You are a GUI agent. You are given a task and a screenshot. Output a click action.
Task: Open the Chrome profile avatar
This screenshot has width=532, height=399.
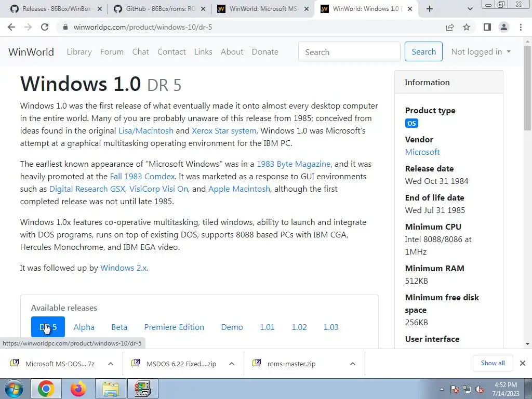[504, 27]
